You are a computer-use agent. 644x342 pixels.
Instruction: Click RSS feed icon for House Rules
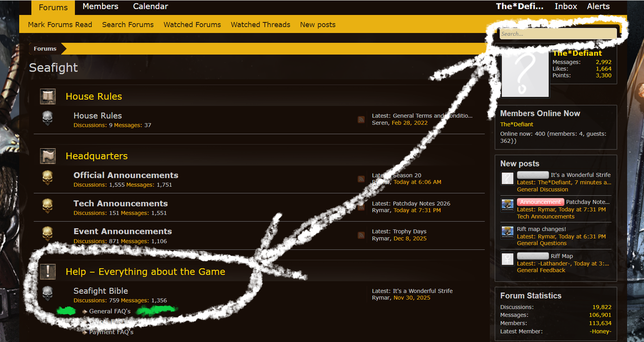[x=361, y=119]
